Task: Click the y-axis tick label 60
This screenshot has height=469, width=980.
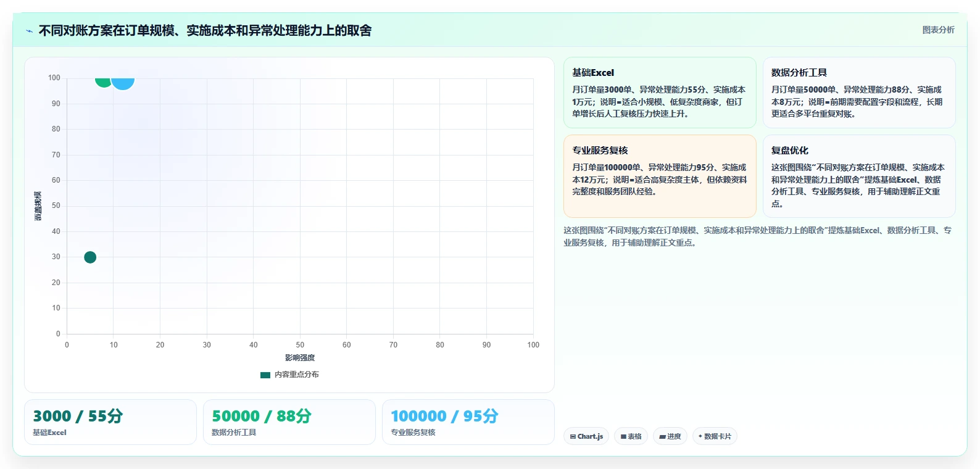Action: 56,180
